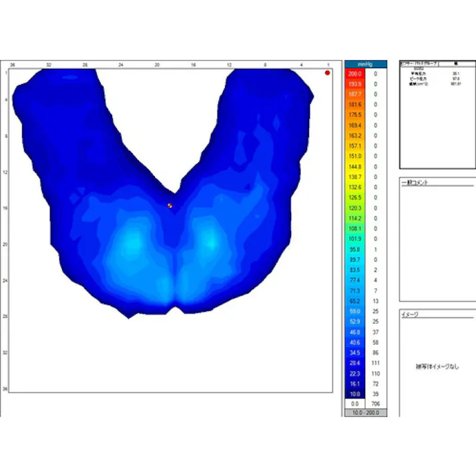Click the count 706 legend cell
This screenshot has width=476, height=476.
(376, 404)
